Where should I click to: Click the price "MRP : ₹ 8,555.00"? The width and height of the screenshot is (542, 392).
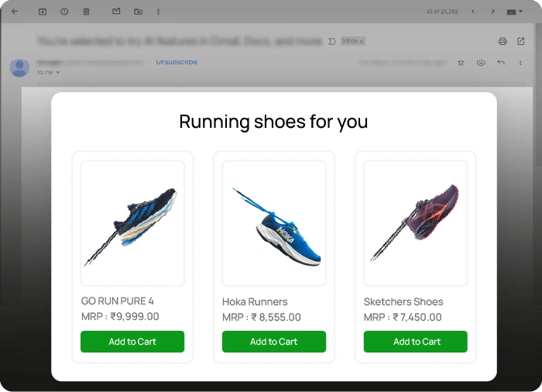pos(262,318)
